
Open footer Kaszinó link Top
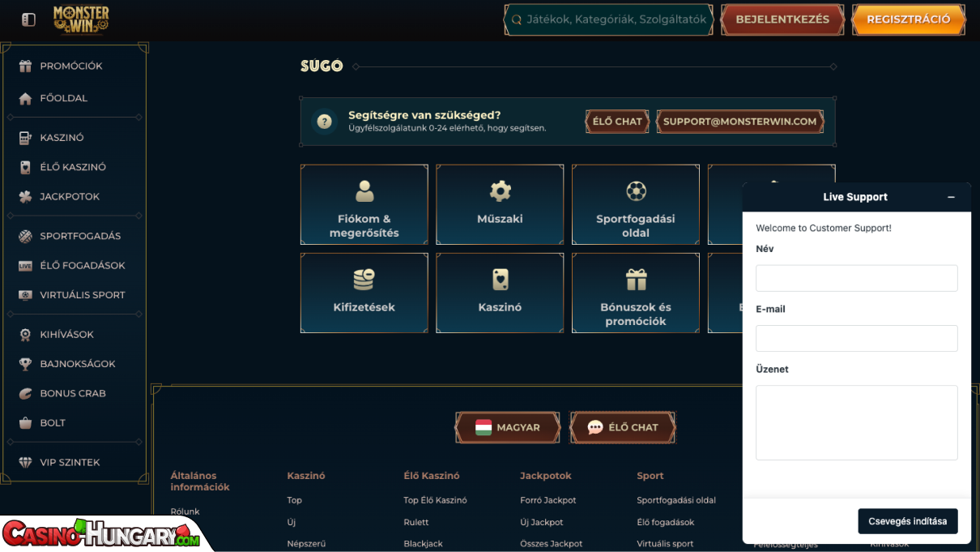[294, 500]
